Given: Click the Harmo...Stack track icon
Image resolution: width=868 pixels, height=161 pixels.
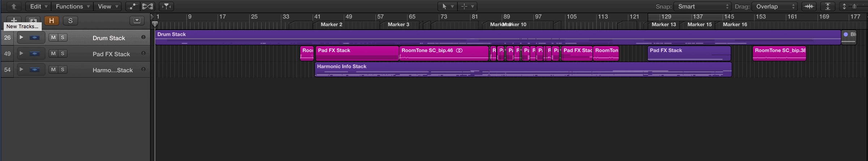Looking at the screenshot, I should pyautogui.click(x=35, y=69).
